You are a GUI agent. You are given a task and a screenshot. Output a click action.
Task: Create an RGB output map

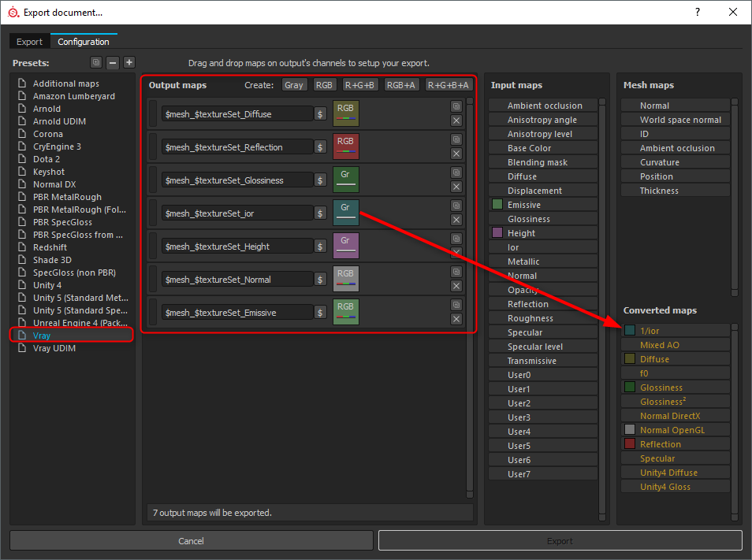point(324,85)
